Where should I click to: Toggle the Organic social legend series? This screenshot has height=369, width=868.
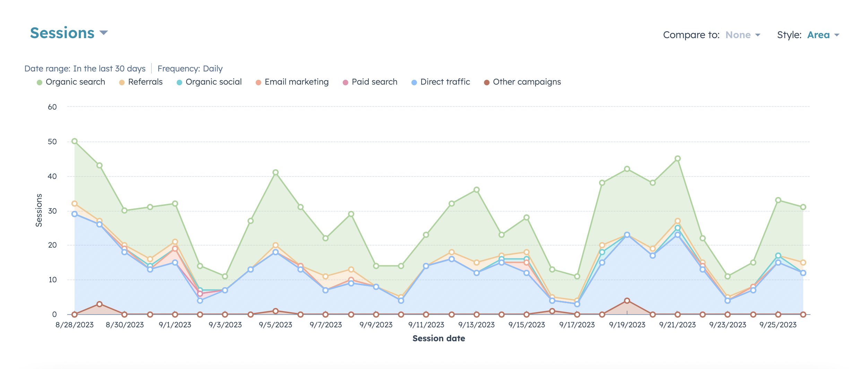coord(209,82)
